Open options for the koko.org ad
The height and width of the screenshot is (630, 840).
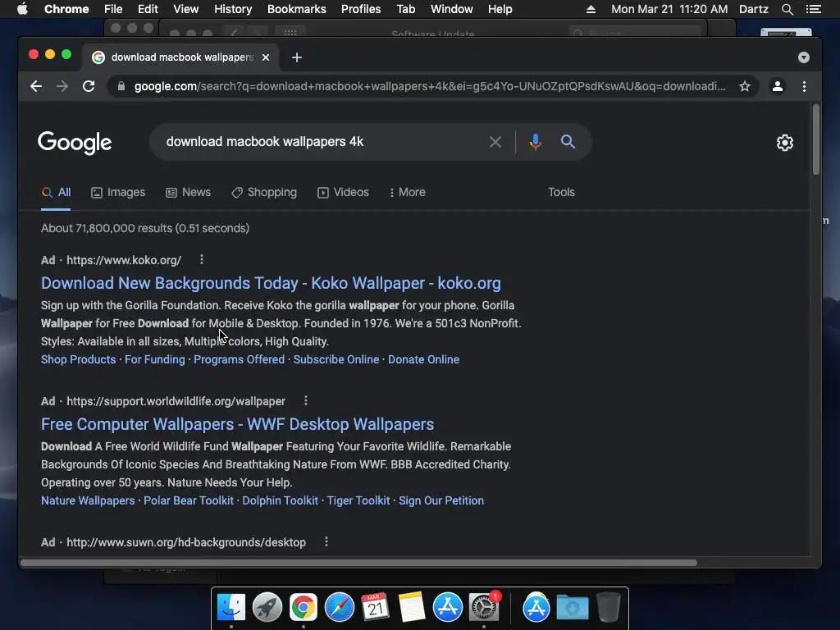(202, 260)
